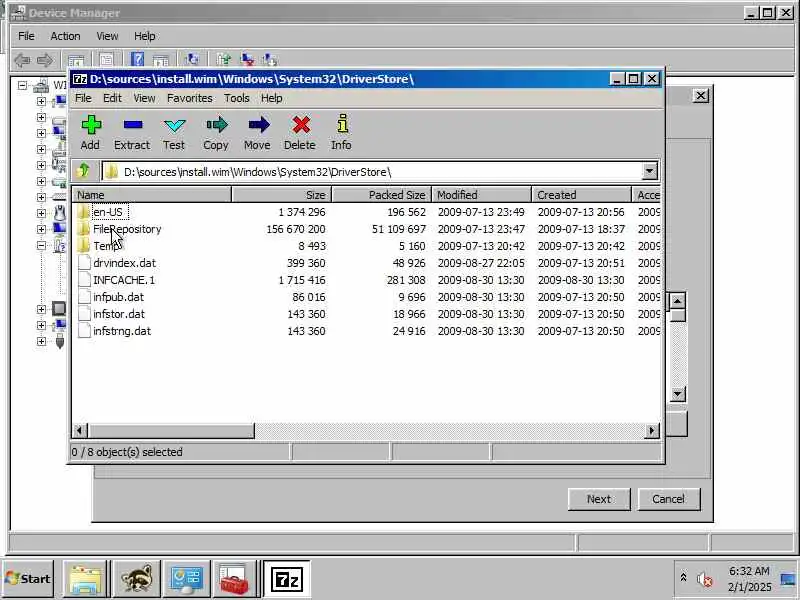Click the Windows Start button

click(28, 579)
